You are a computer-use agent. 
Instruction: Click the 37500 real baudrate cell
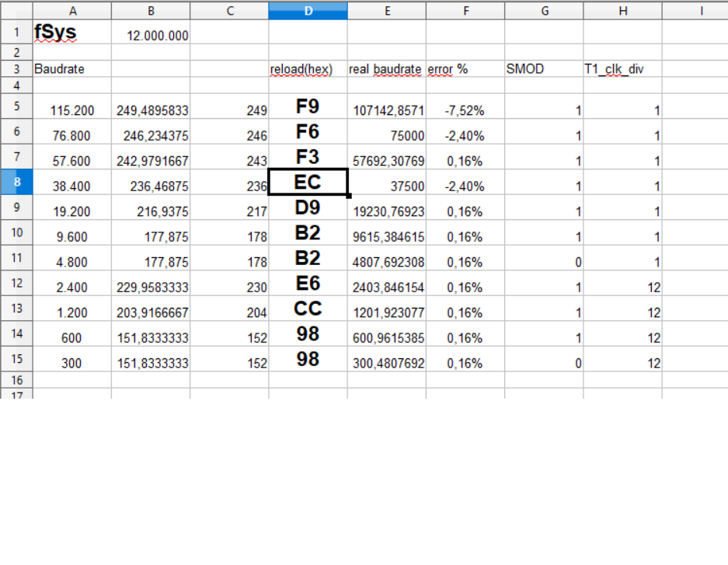tap(387, 182)
